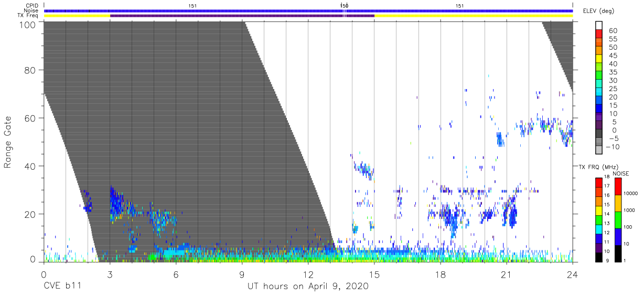Screen dimensions: 644x297
Task: Click the 'NOISE' legend title above its colorbar
Action: click(x=620, y=173)
